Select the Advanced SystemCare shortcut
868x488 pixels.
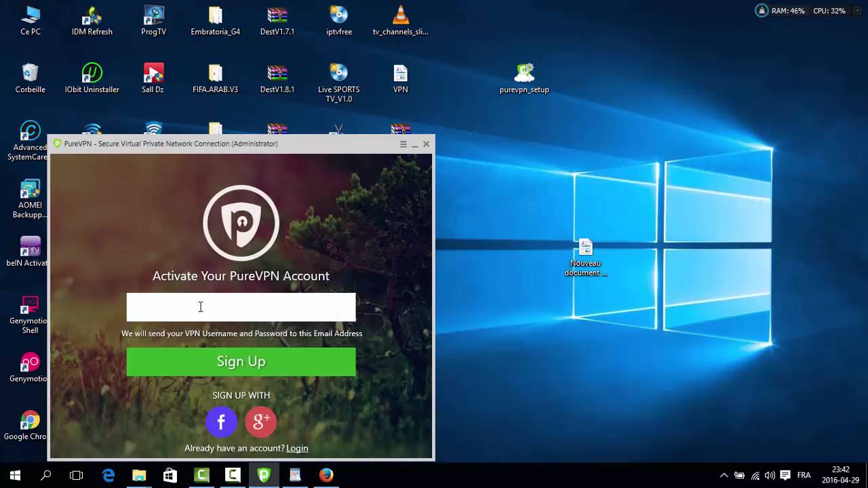tap(28, 140)
